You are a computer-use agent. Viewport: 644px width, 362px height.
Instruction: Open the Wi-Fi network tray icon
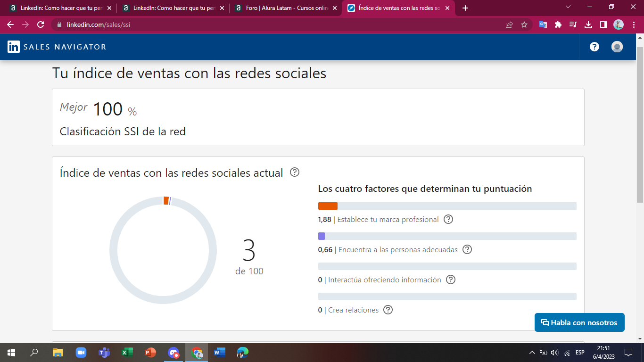(x=567, y=353)
